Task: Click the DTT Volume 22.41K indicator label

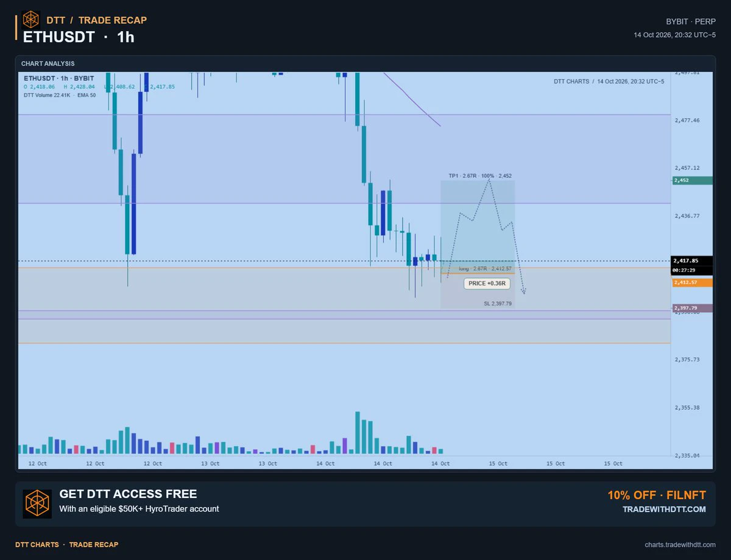Action: coord(46,95)
